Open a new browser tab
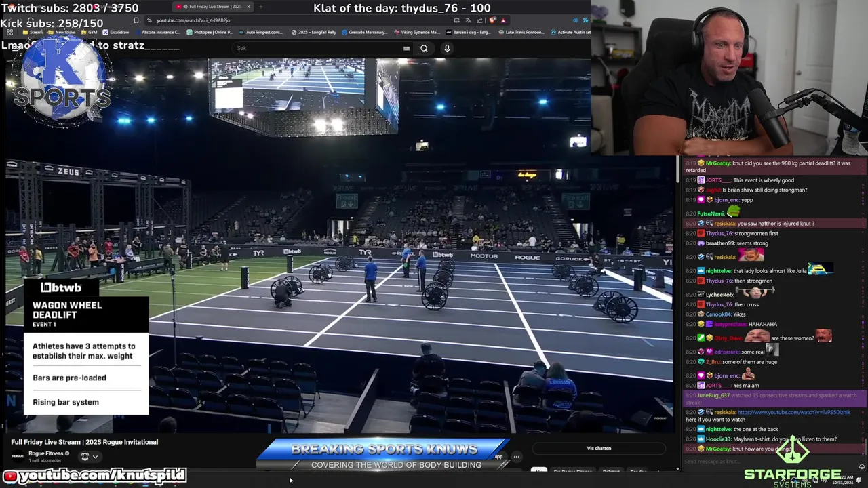 click(261, 7)
